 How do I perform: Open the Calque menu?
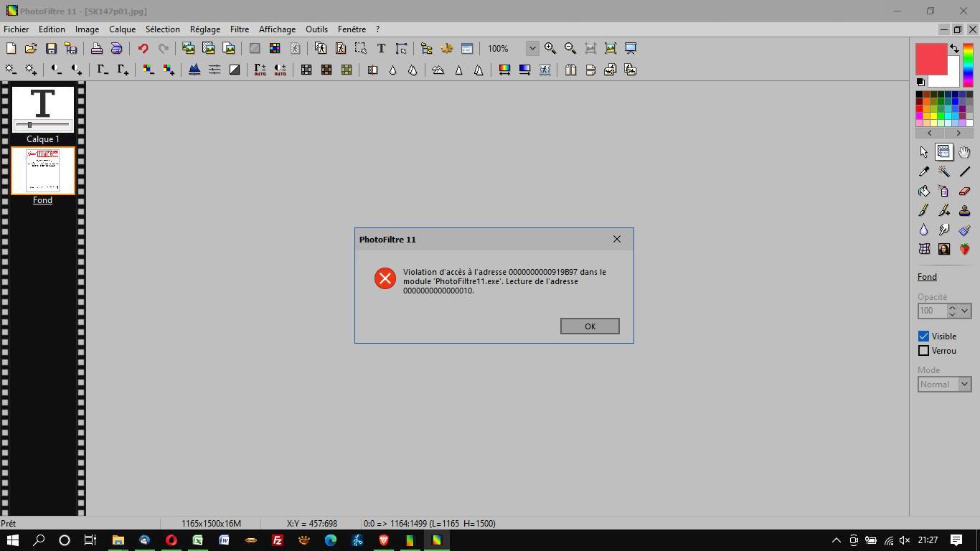(123, 29)
